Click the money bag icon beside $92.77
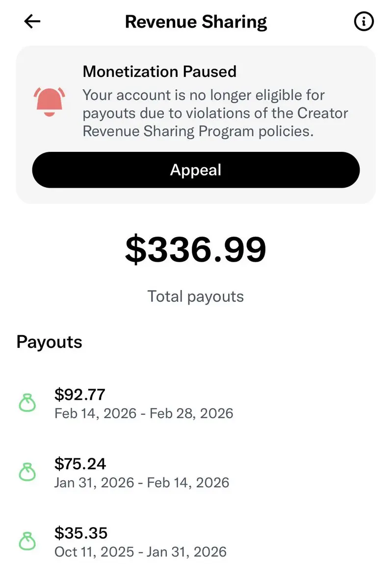Screen dimensions: 392x588 [x=27, y=403]
